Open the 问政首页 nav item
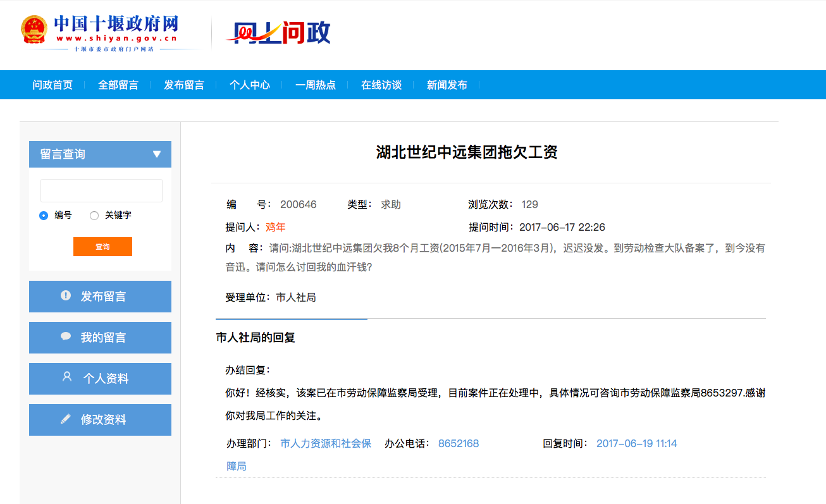Image resolution: width=826 pixels, height=504 pixels. click(x=52, y=85)
